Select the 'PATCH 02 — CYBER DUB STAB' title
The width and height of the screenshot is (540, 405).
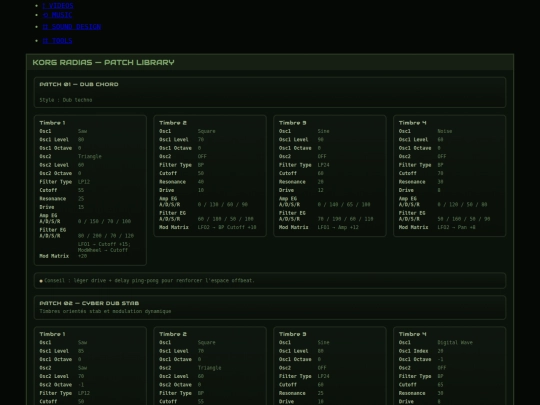(x=89, y=303)
